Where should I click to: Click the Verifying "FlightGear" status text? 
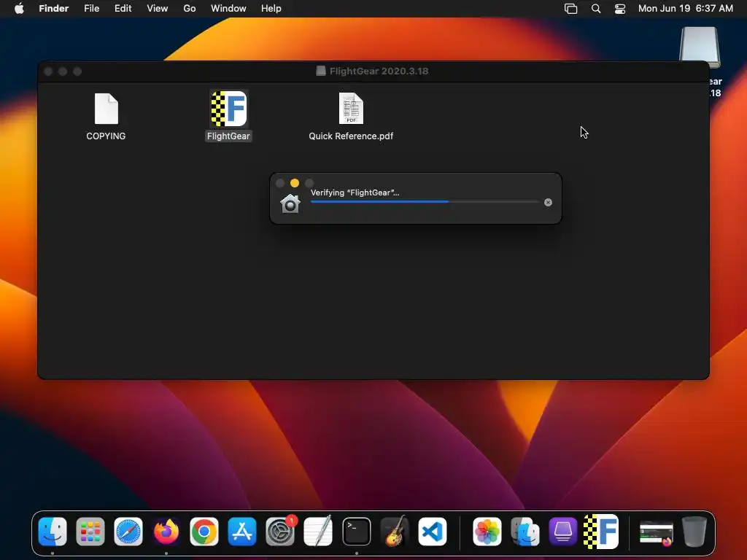[x=355, y=192]
